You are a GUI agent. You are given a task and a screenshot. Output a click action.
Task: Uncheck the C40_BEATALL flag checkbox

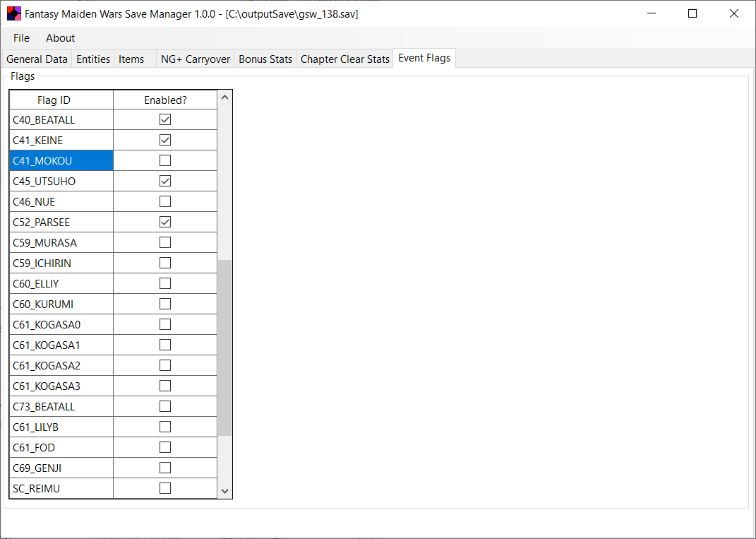pos(165,119)
